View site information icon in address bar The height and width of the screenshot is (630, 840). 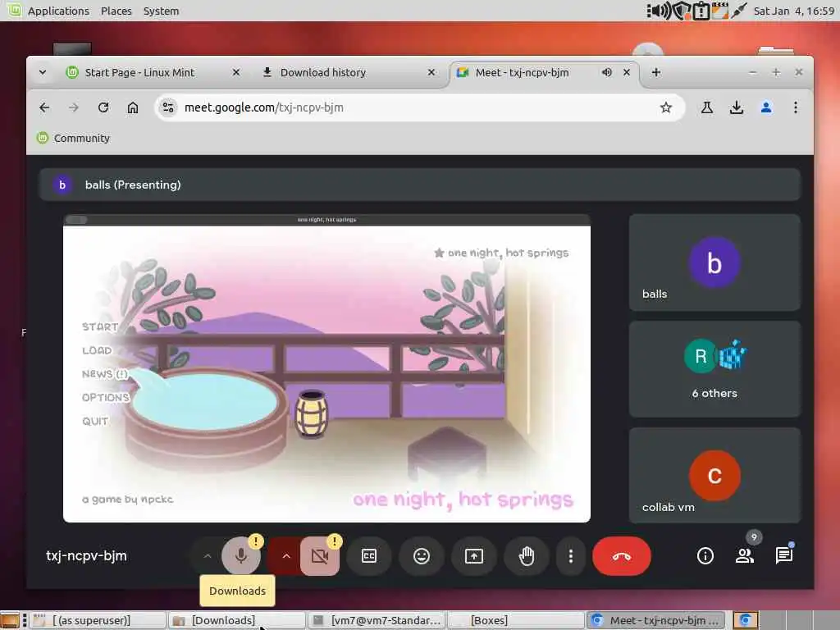click(168, 107)
